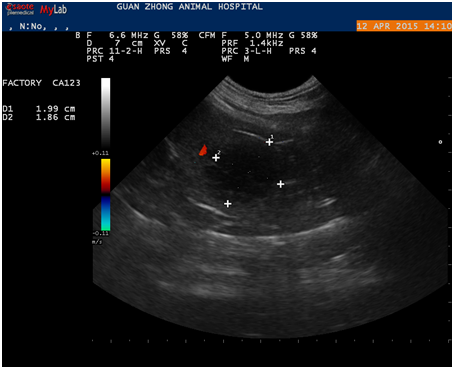Click the GUAN ZHONG ANIMAL HOSPITAL title

pos(189,7)
